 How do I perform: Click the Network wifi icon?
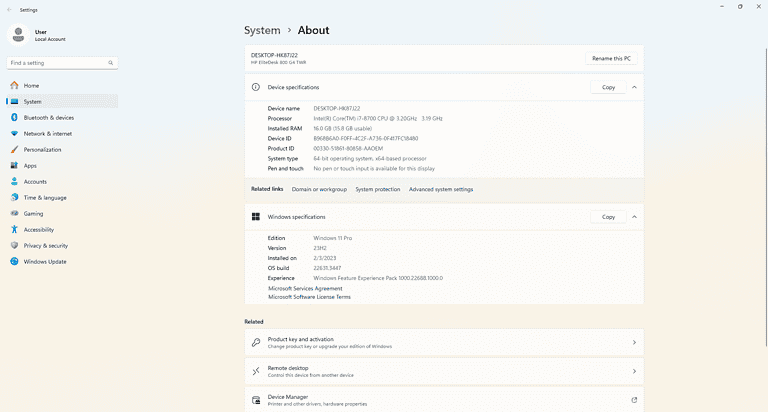tap(14, 133)
